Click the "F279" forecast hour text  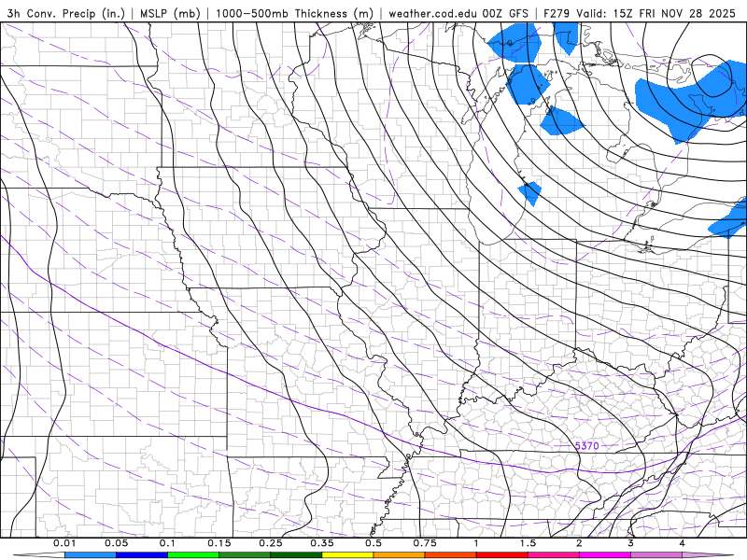pos(557,13)
